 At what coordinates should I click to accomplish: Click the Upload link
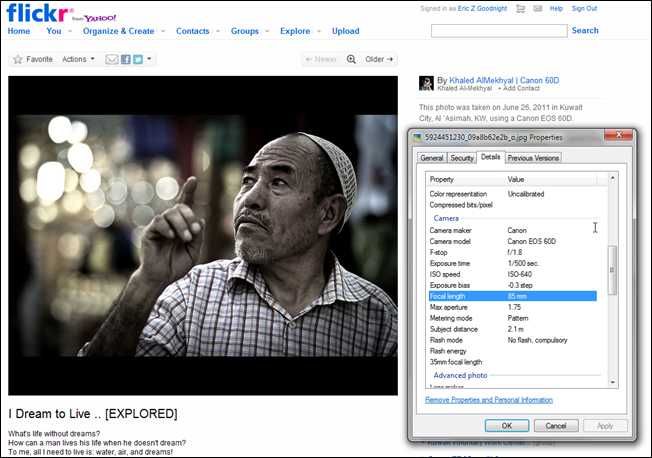tap(346, 31)
